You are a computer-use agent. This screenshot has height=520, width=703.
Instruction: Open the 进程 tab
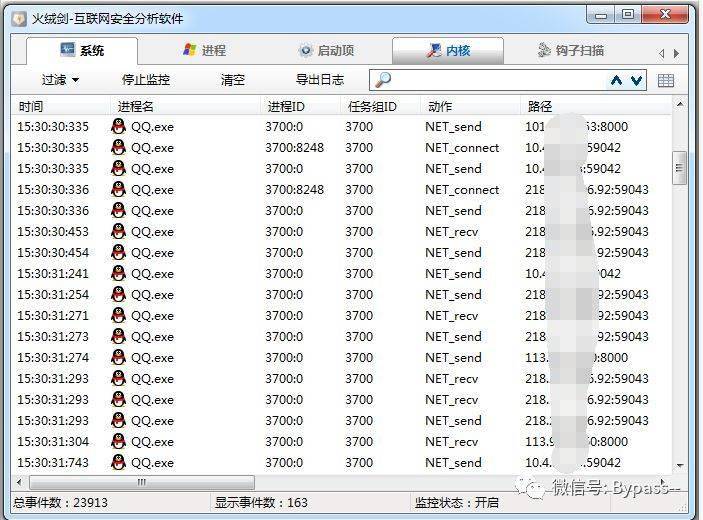click(x=204, y=50)
